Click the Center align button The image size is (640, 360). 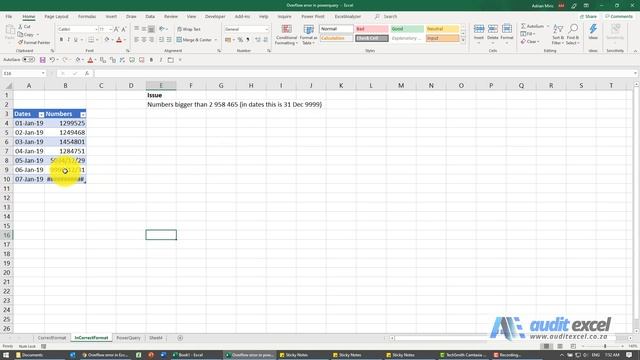pos(144,40)
